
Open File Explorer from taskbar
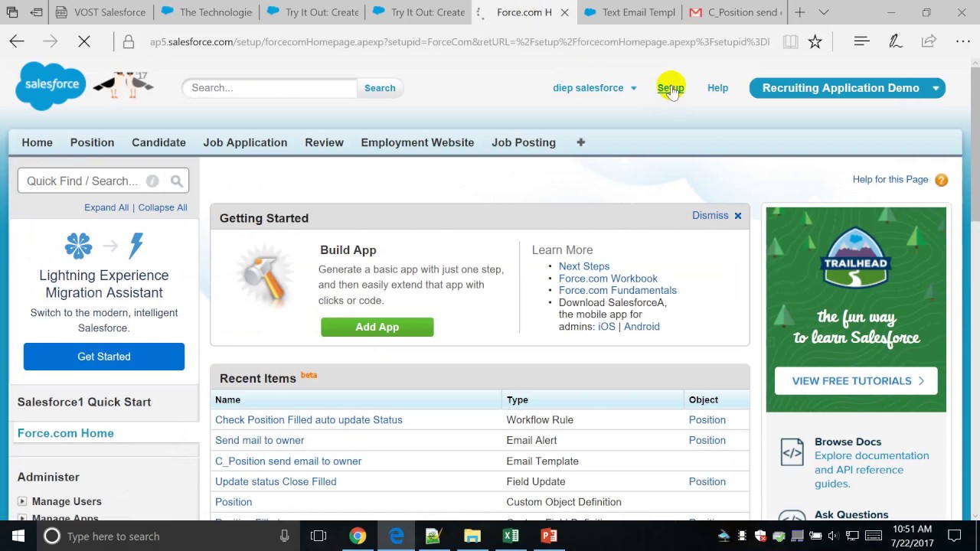click(x=472, y=536)
